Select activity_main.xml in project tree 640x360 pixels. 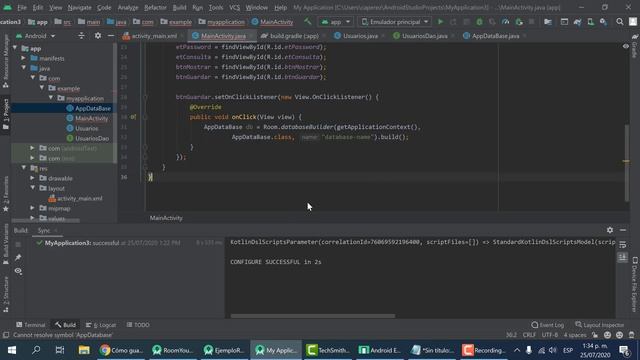click(80, 198)
